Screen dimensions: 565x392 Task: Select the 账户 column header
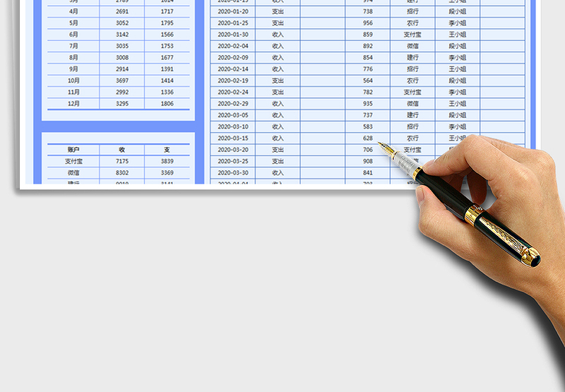coord(73,150)
